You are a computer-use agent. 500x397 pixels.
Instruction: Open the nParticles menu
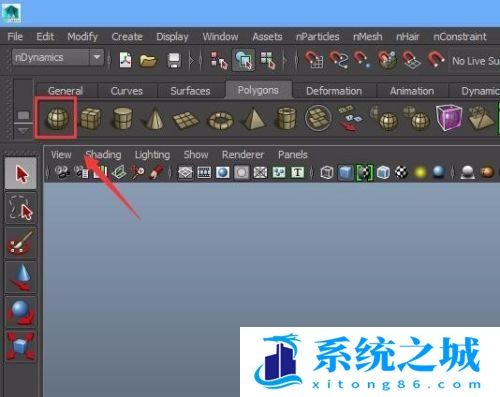coord(318,36)
